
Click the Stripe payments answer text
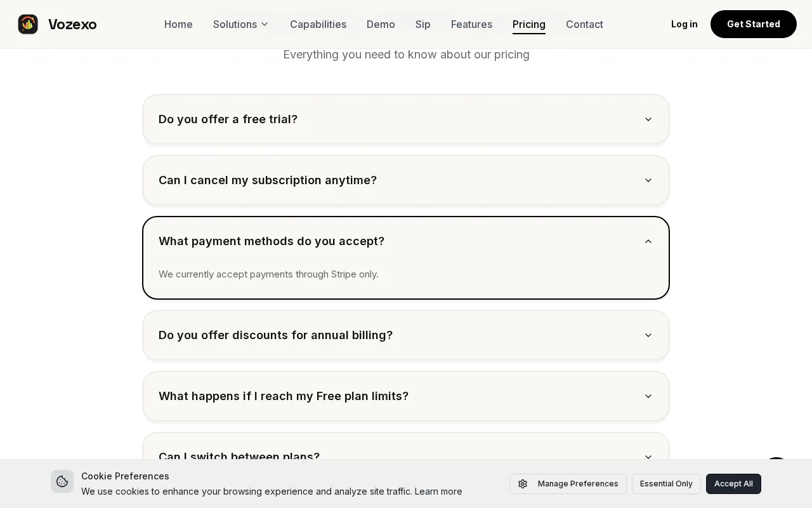pos(268,274)
